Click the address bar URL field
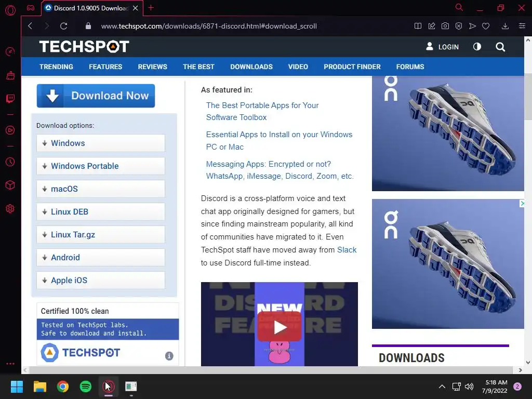532x399 pixels. coord(209,26)
